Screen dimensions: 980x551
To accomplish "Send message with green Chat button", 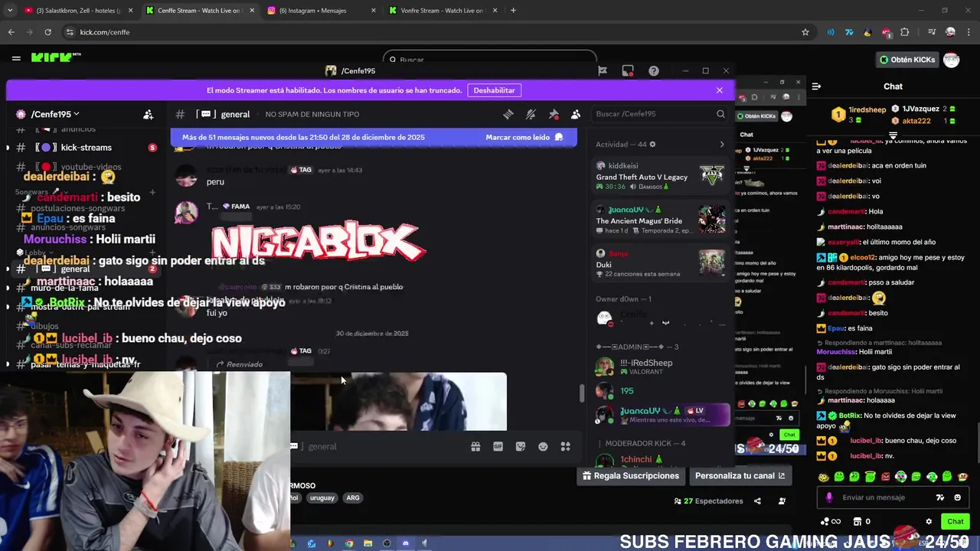I will tap(955, 521).
